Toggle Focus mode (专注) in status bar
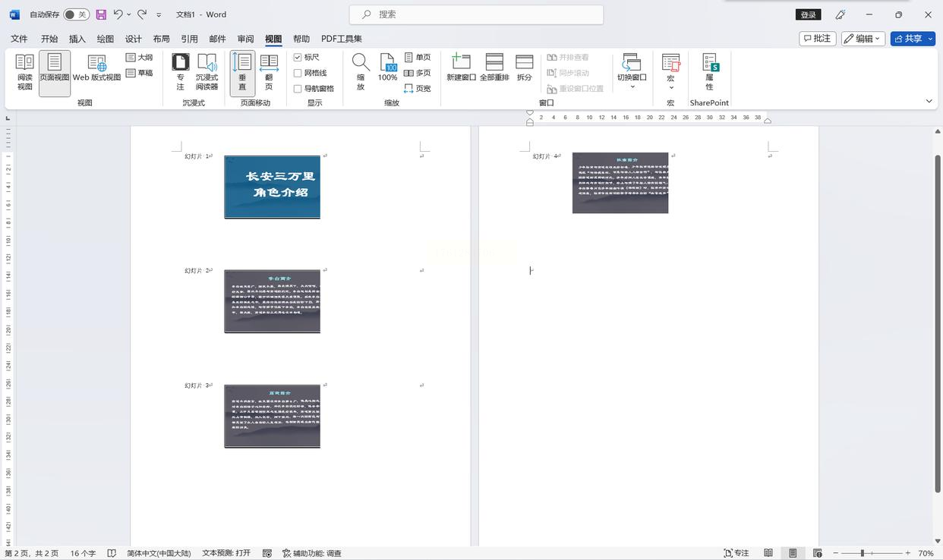The width and height of the screenshot is (943, 560). tap(736, 553)
